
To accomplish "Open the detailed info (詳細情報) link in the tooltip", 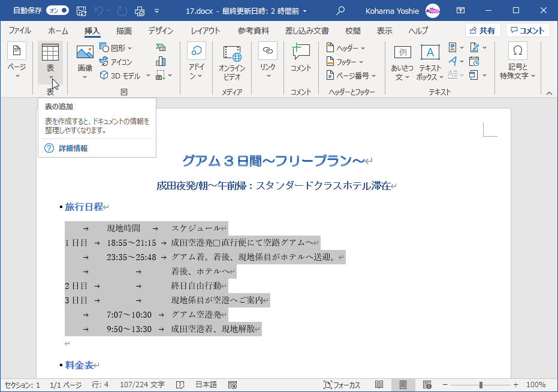I will [73, 148].
